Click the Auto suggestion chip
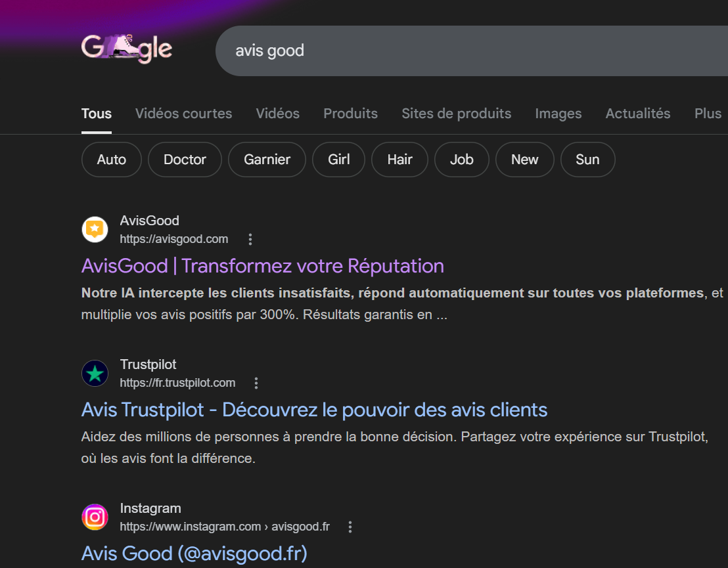 coord(112,160)
